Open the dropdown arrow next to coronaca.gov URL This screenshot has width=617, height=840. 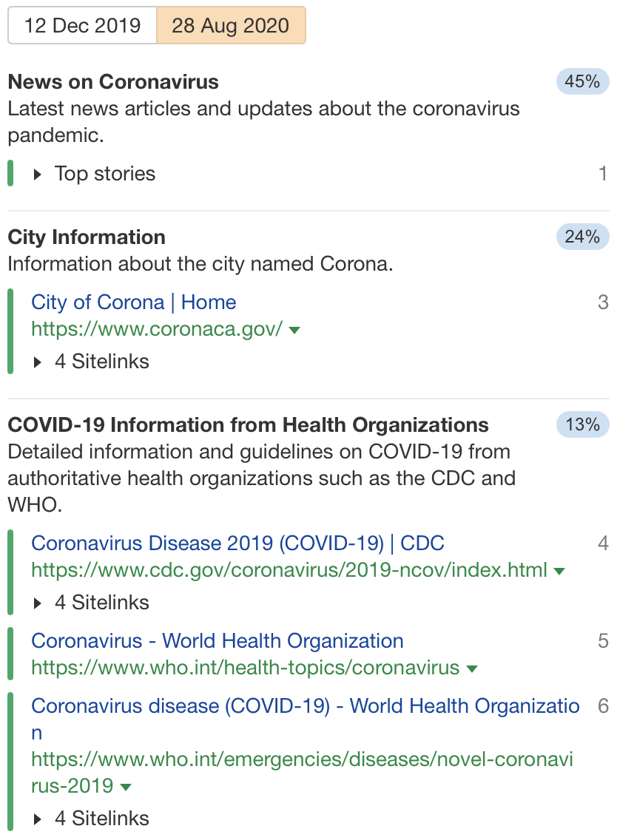coord(294,330)
